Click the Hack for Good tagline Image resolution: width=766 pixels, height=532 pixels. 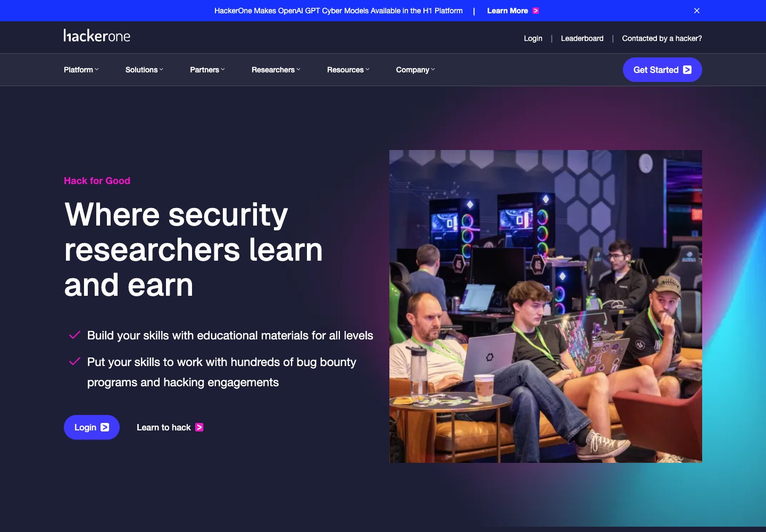click(97, 181)
